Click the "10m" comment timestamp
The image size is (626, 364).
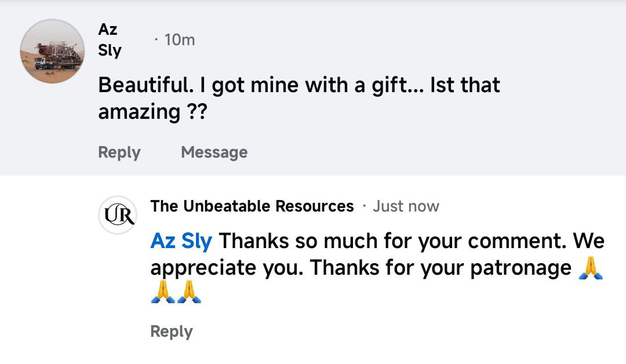(x=179, y=40)
